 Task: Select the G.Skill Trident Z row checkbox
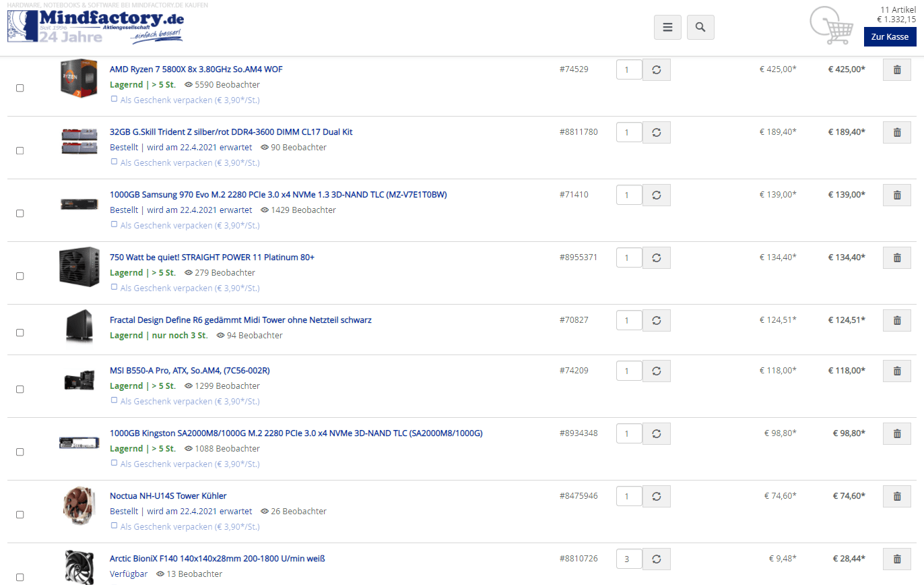20,151
